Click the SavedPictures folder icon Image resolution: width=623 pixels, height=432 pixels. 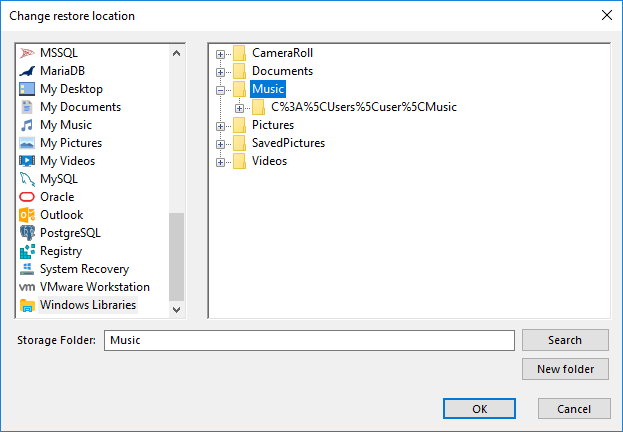click(x=240, y=143)
